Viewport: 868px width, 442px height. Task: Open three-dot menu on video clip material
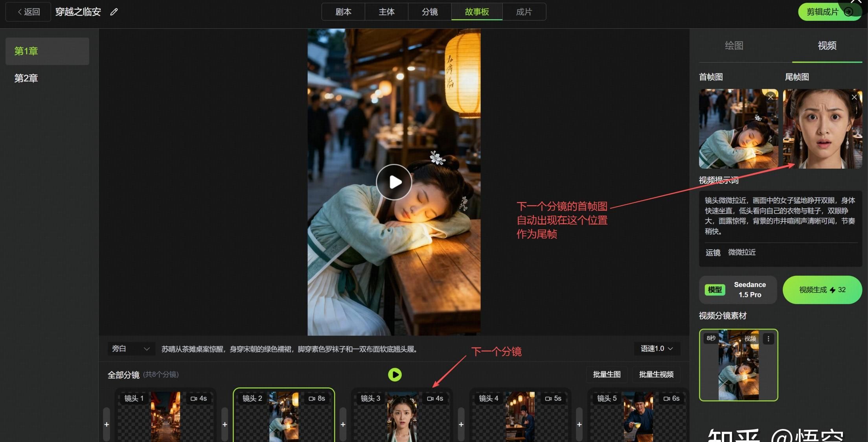[x=768, y=339]
